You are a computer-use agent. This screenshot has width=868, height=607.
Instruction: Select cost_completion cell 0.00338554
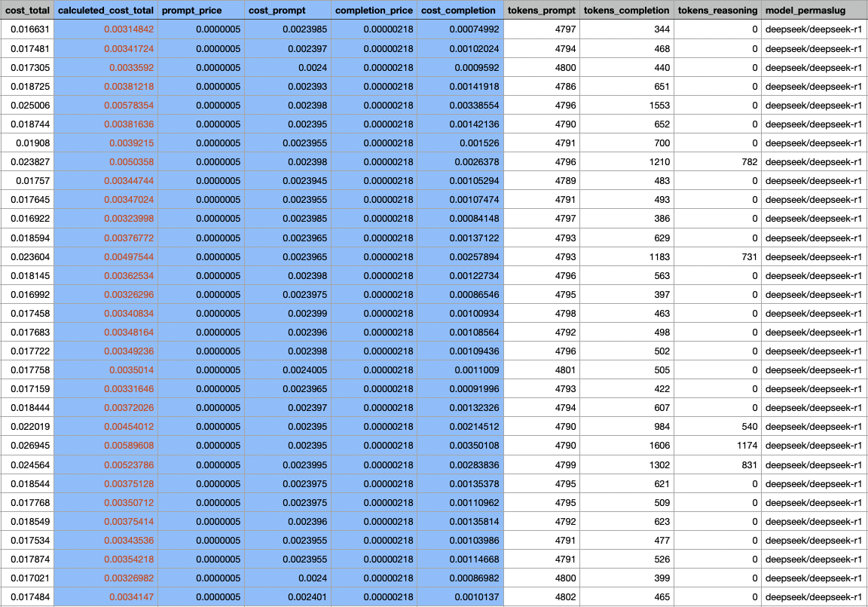(460, 106)
